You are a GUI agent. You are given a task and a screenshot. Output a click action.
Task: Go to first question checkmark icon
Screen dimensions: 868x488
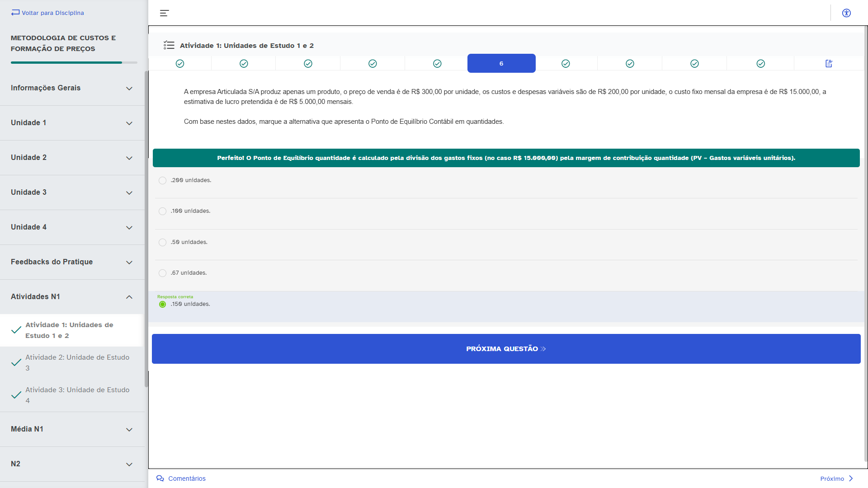pyautogui.click(x=180, y=64)
